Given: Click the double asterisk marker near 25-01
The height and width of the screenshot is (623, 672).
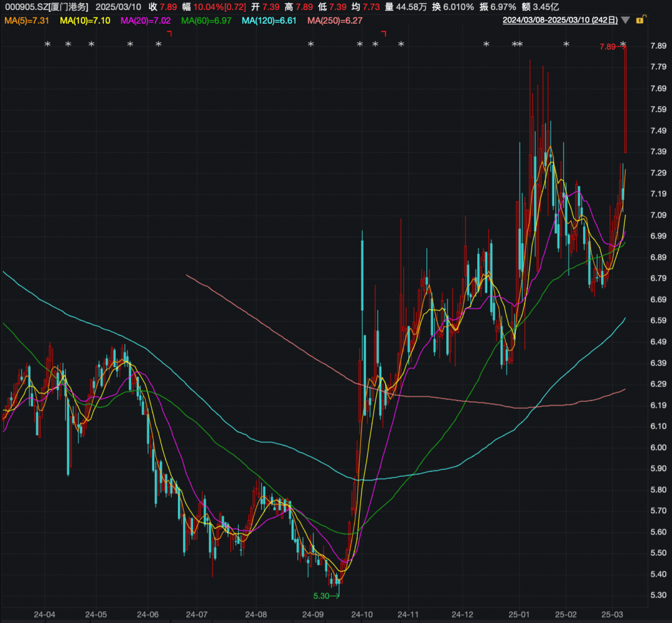Looking at the screenshot, I should click(x=517, y=45).
